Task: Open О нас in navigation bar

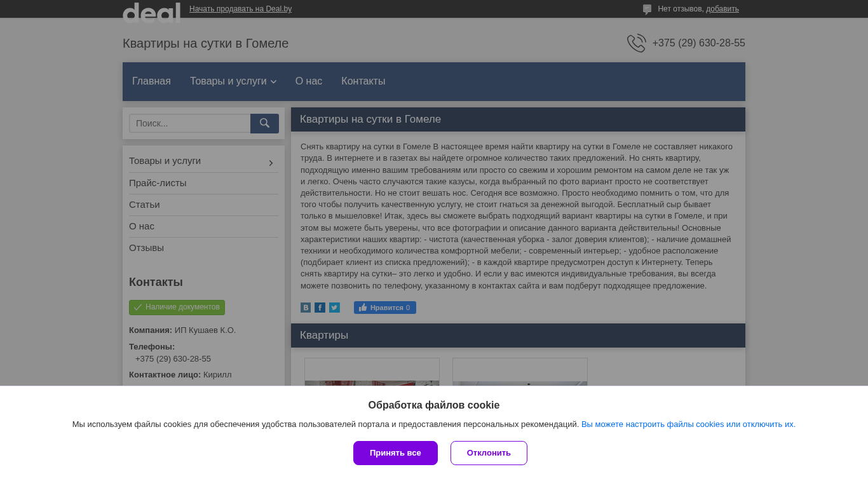Action: point(309,81)
